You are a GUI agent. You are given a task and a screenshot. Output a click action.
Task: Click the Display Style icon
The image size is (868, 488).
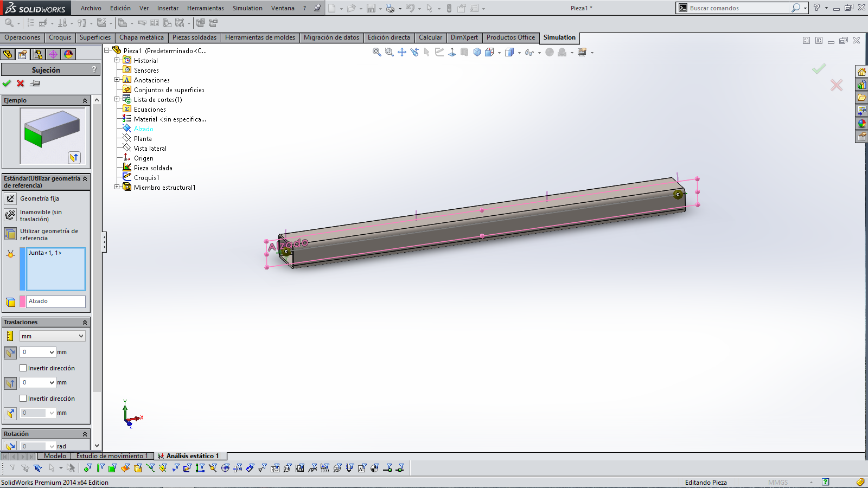[x=509, y=52]
